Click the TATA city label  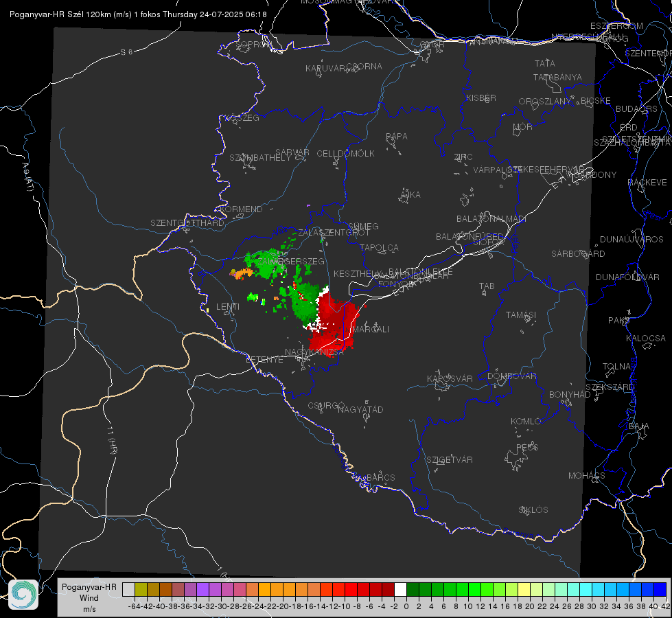[545, 63]
